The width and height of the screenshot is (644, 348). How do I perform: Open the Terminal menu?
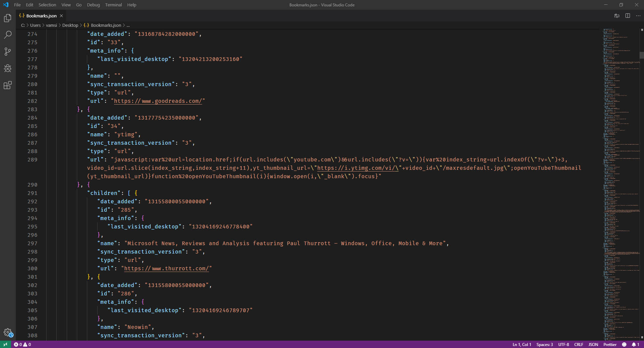click(x=113, y=5)
